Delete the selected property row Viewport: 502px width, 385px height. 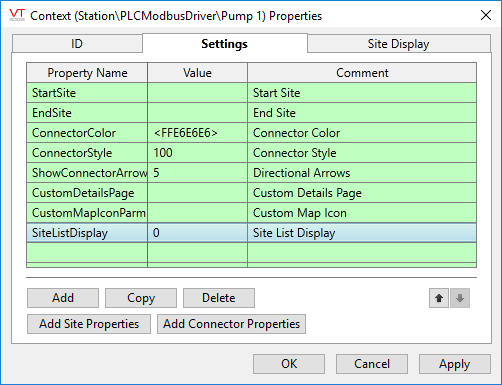(219, 298)
